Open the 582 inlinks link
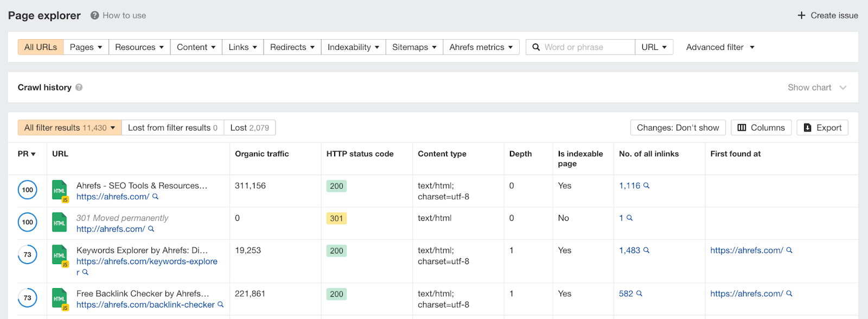The image size is (868, 319). pyautogui.click(x=626, y=294)
